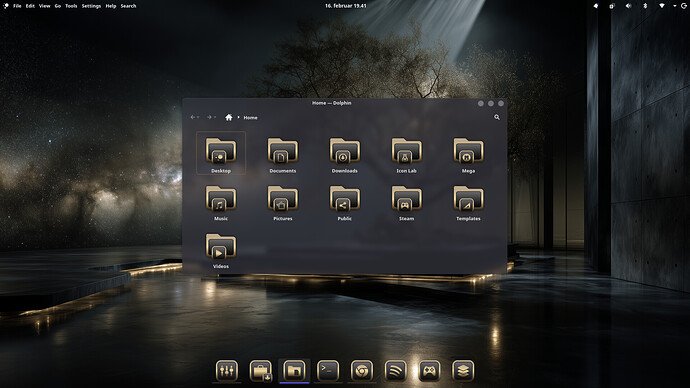Open the session logout icon top-right

(x=684, y=6)
